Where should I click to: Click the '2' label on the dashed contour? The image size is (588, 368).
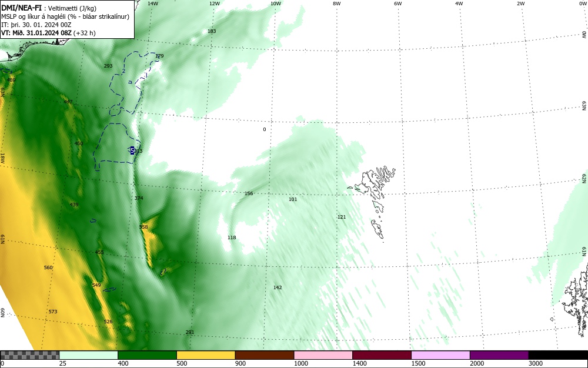coord(123,71)
